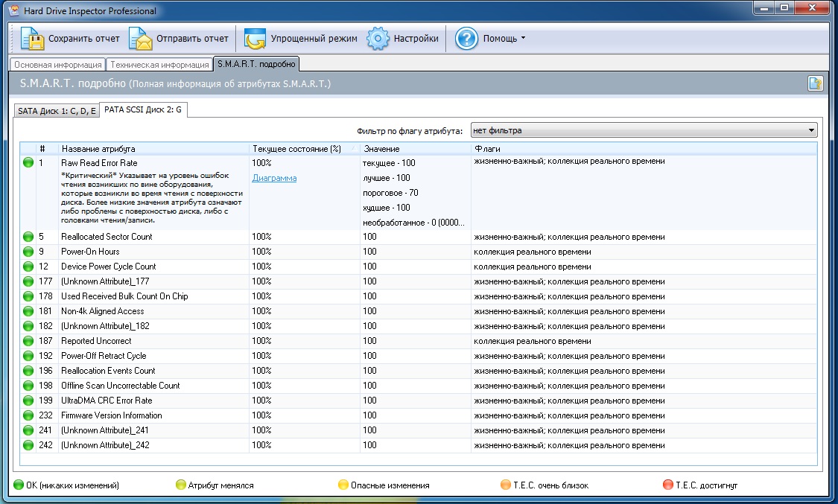This screenshot has width=838, height=504.
Task: Expand the Помощь menu arrow
Action: point(523,39)
